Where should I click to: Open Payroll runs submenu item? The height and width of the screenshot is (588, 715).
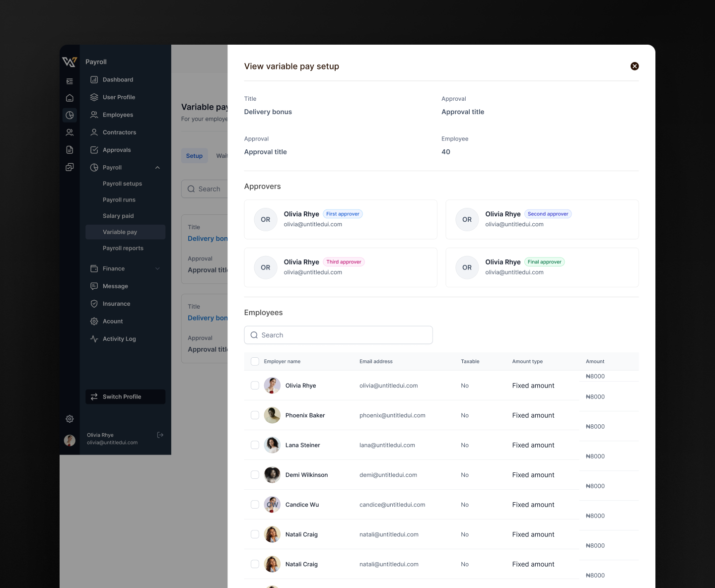pos(119,199)
